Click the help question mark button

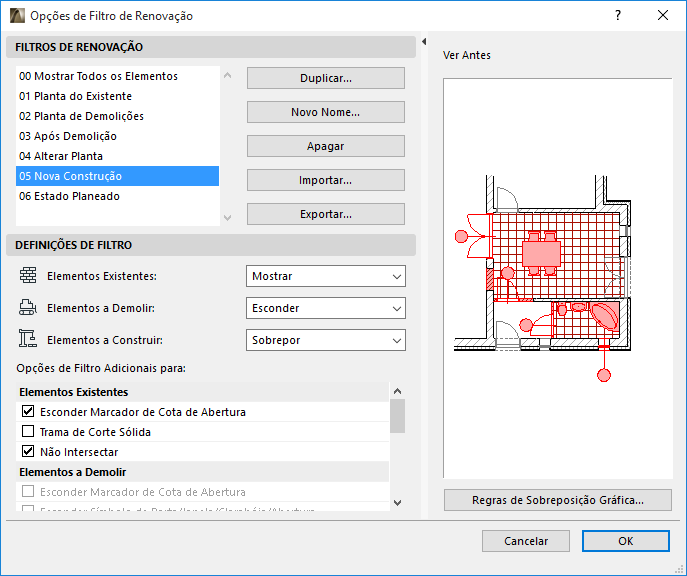tap(618, 15)
